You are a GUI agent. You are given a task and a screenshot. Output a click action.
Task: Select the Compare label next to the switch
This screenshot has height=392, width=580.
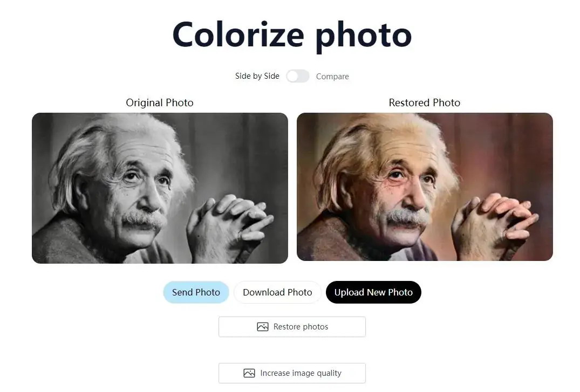(332, 77)
